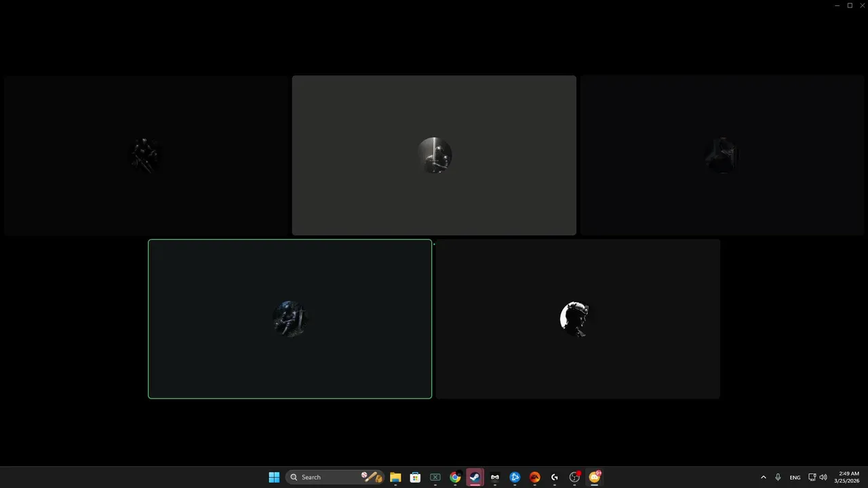Open the EA app from the taskbar
Image resolution: width=868 pixels, height=488 pixels.
534,477
